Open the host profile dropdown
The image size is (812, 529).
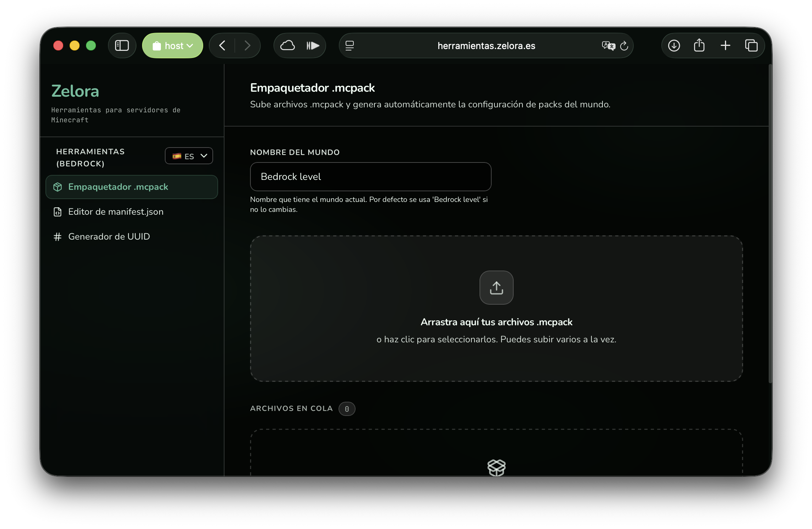tap(173, 46)
